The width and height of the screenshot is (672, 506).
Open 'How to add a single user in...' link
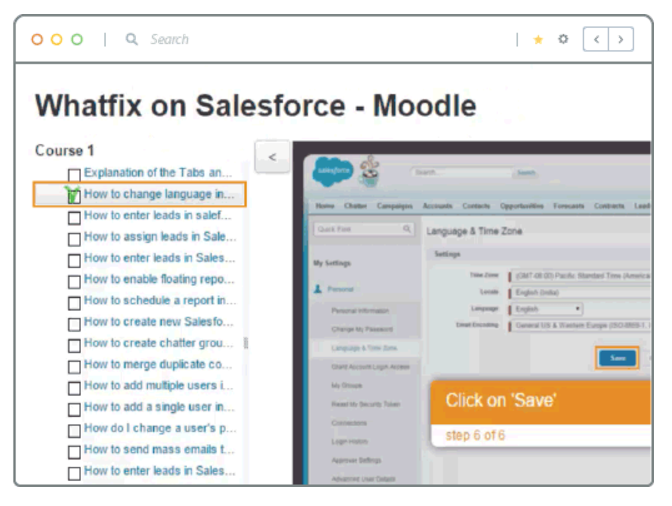pos(159,407)
